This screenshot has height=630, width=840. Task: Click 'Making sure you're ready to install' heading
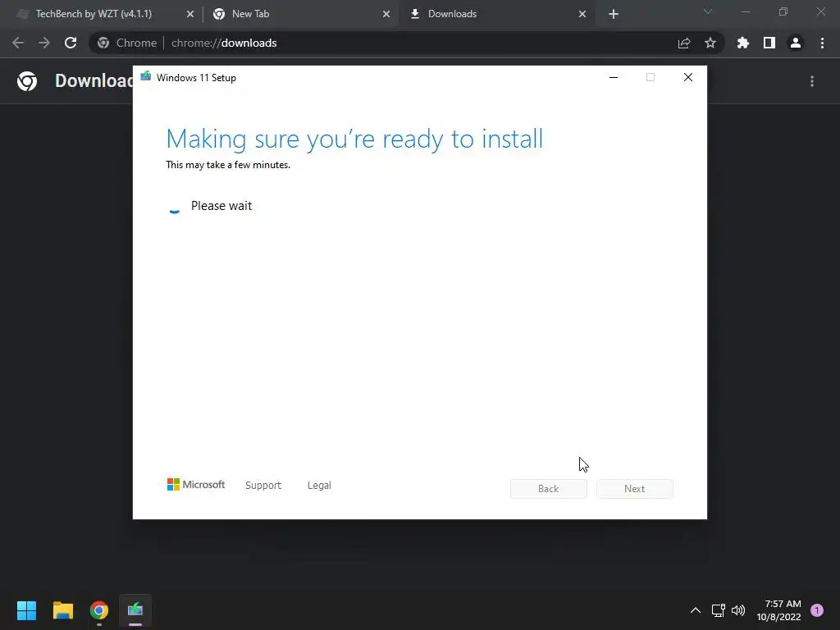tap(354, 139)
